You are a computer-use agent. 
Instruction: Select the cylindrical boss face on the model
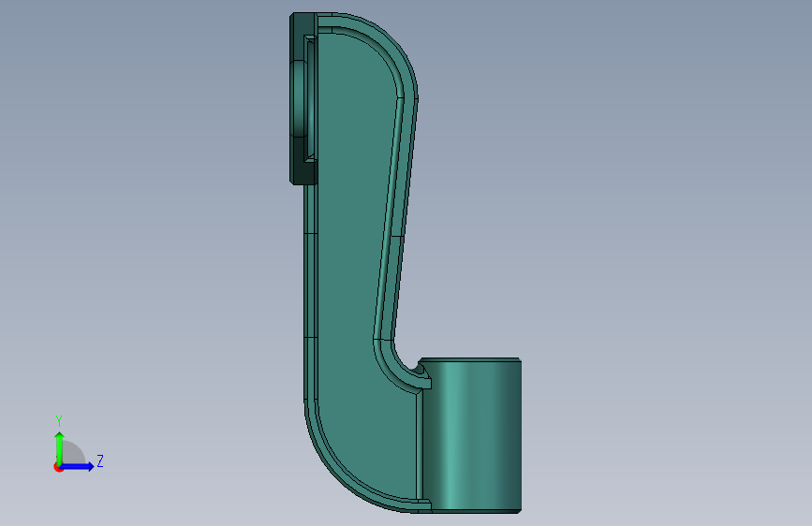pos(471,436)
